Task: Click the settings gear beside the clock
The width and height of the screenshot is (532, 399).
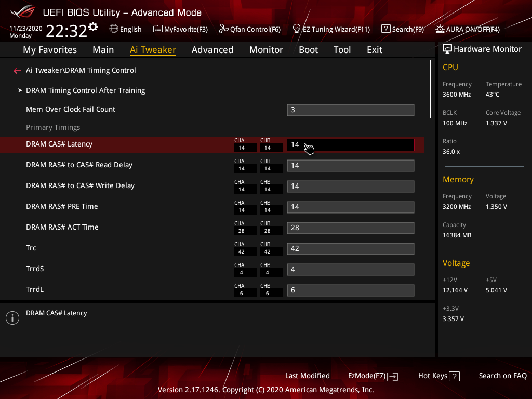Action: pyautogui.click(x=93, y=26)
